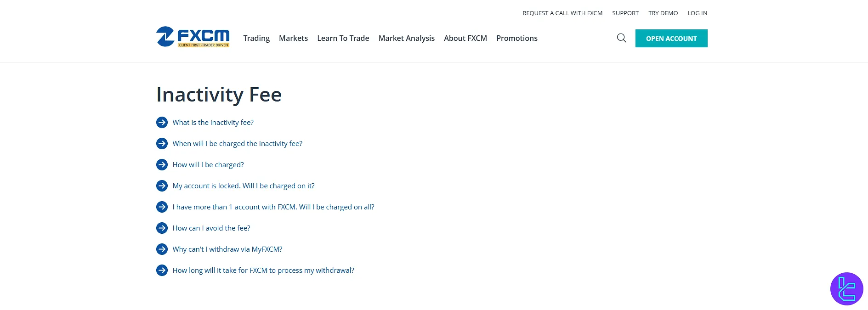Click arrow icon beside 'How will I be charged?'
Image resolution: width=868 pixels, height=310 pixels.
[162, 165]
